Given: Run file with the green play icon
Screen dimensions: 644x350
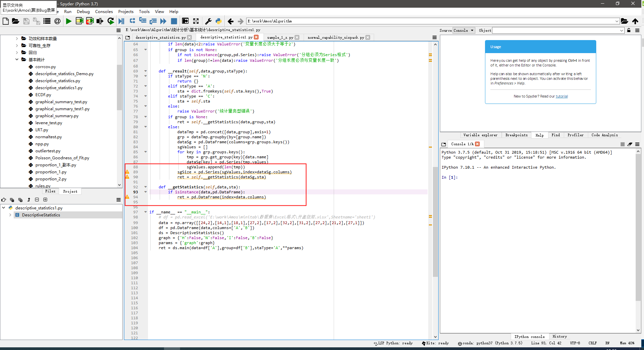Looking at the screenshot, I should click(69, 21).
